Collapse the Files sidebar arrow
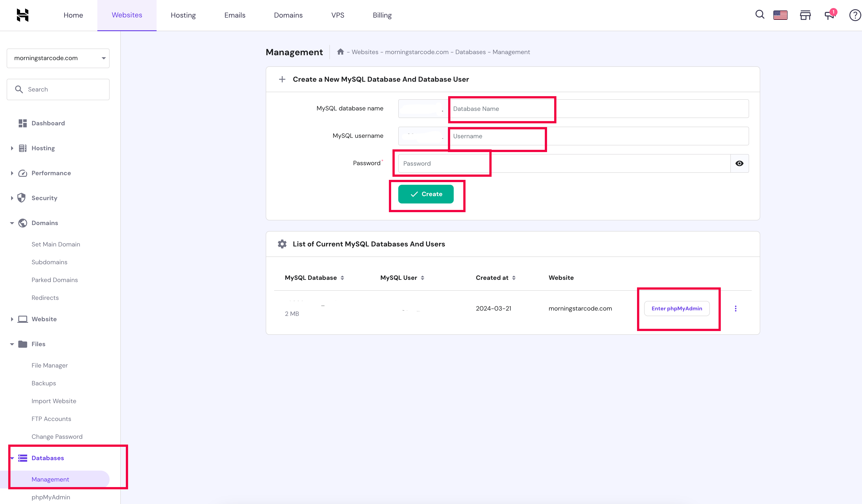 click(12, 344)
